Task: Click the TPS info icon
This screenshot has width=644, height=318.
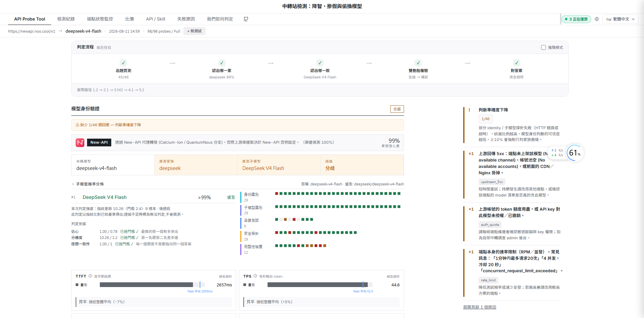Action: point(255,276)
